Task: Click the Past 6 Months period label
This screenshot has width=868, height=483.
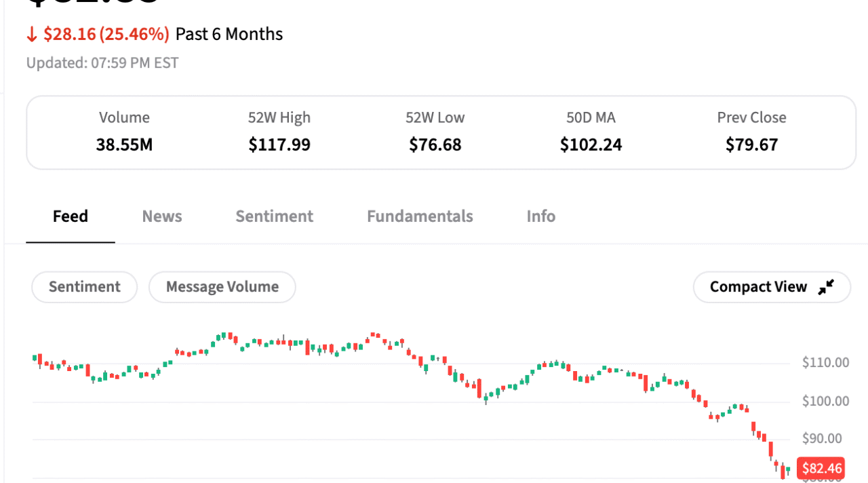Action: 229,35
